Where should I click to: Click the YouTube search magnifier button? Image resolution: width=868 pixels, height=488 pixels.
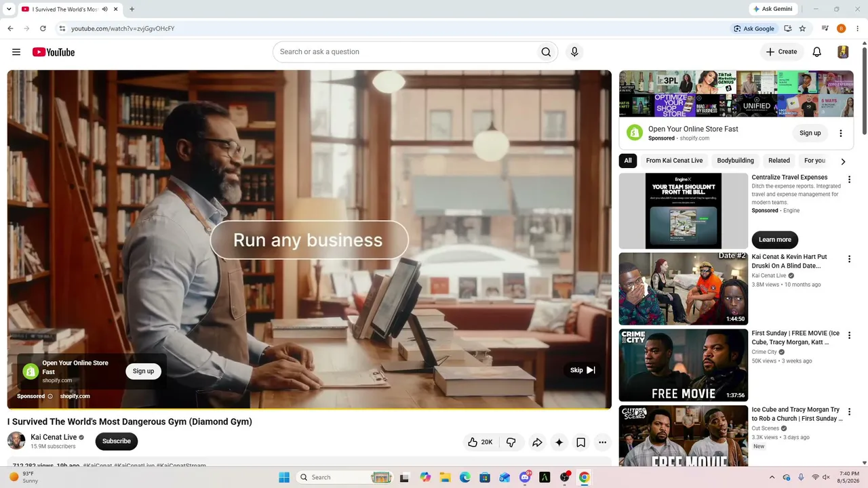click(x=545, y=52)
